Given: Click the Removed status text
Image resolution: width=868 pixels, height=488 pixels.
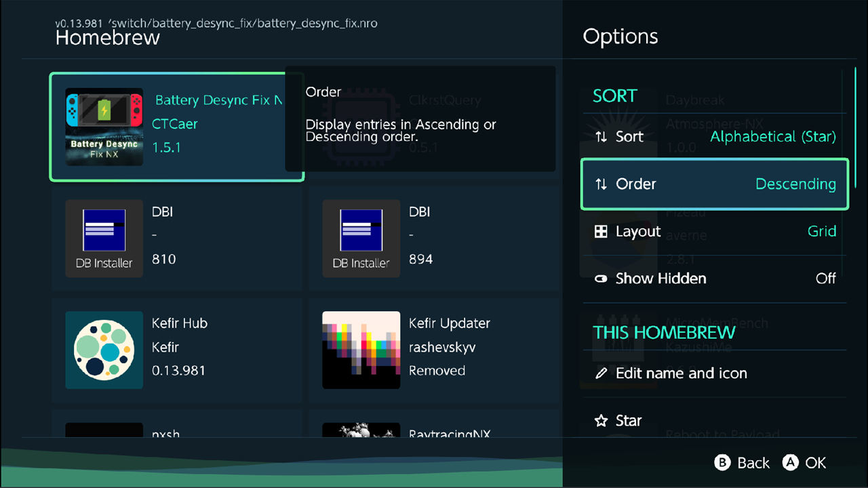Looking at the screenshot, I should pos(437,371).
